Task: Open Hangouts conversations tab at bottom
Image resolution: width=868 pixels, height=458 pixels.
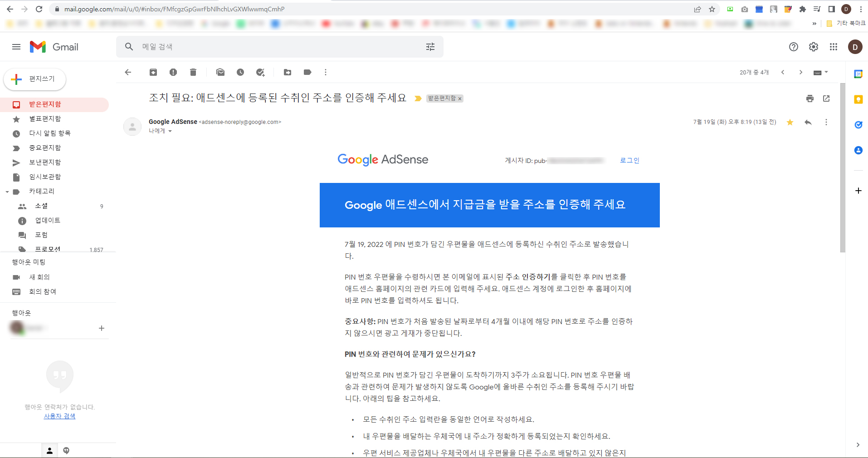Action: click(66, 451)
